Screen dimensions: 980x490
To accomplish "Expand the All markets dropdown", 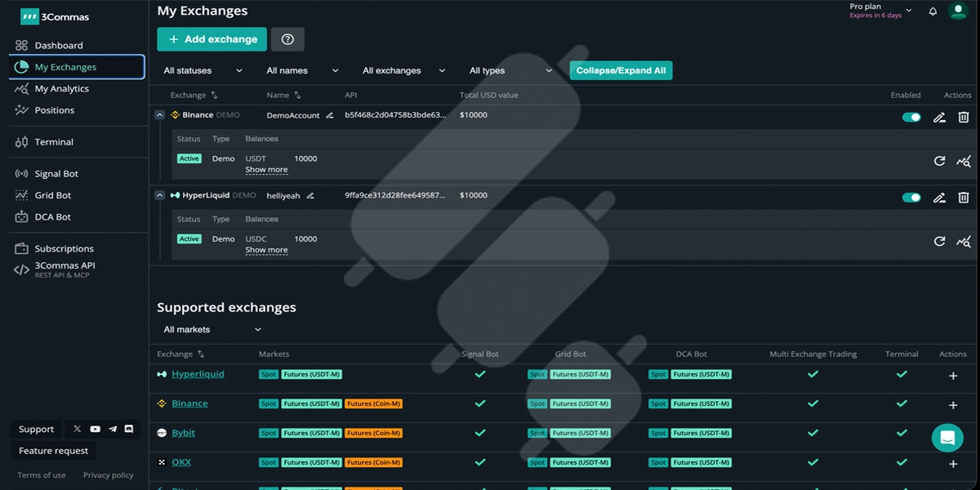I will click(x=212, y=330).
